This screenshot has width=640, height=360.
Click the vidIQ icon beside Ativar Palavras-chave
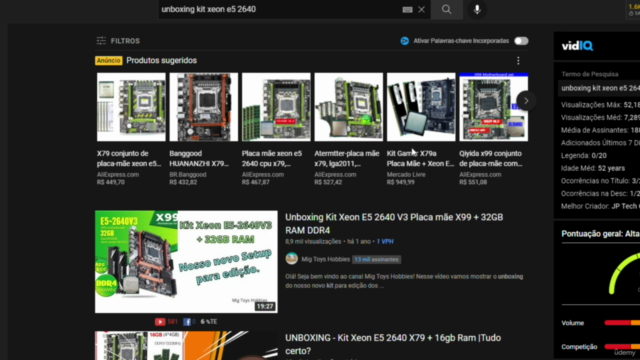(404, 41)
